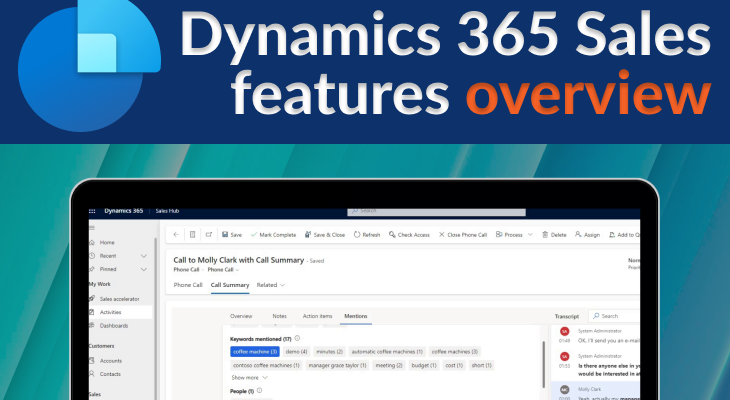Image resolution: width=730 pixels, height=400 pixels.
Task: Refresh the record
Action: [367, 235]
